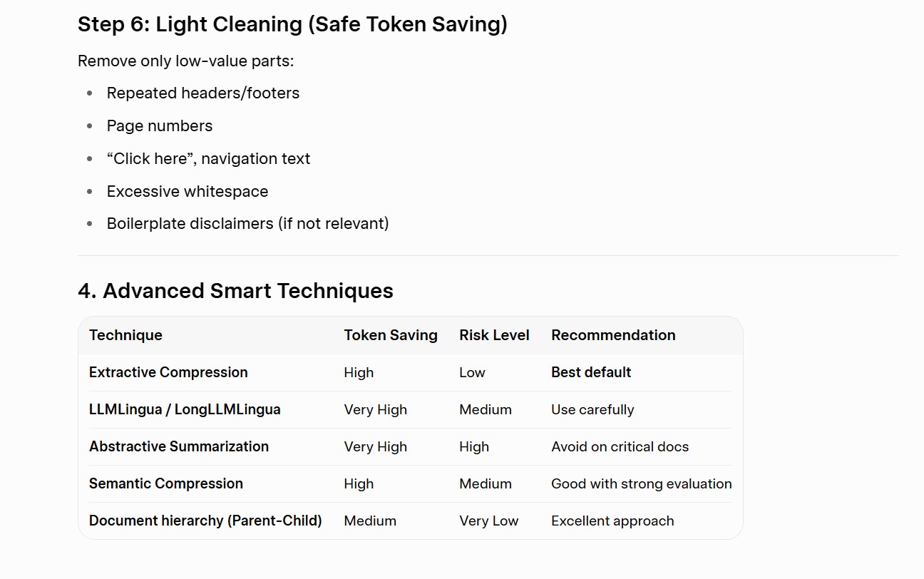
Task: Click the LLMLingua / LongLLMLingua row label
Action: click(x=185, y=409)
